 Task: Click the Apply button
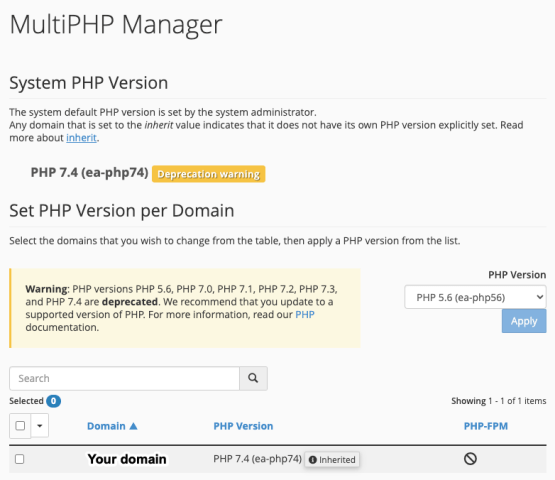click(524, 321)
